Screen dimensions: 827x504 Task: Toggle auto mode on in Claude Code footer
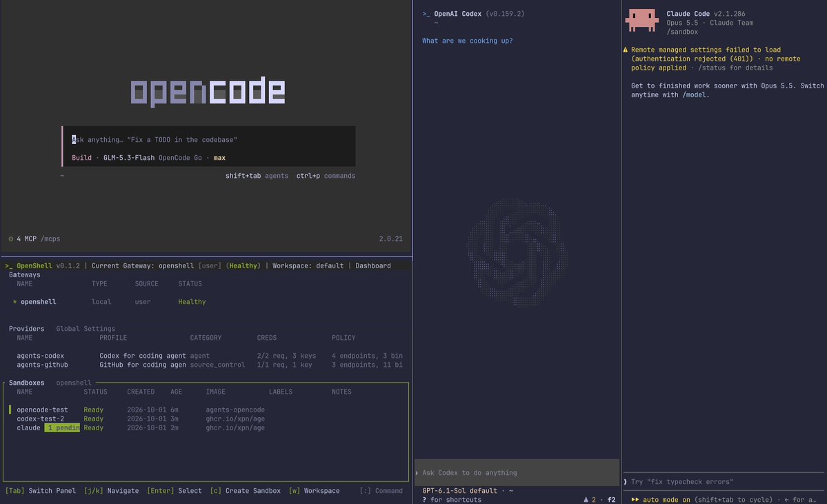click(660, 500)
